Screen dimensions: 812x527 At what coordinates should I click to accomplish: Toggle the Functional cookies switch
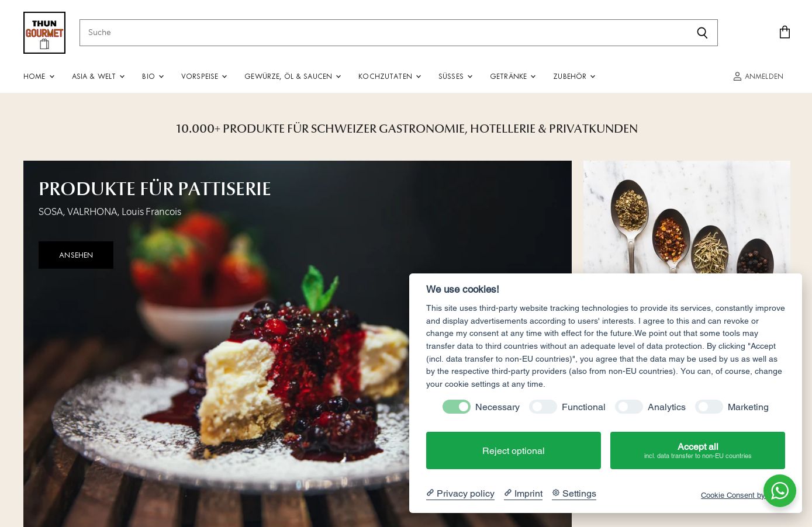click(x=543, y=407)
